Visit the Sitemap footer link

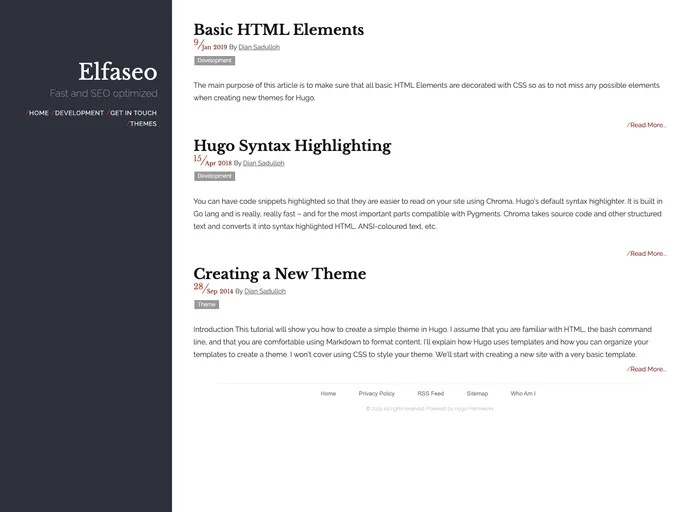click(x=477, y=393)
